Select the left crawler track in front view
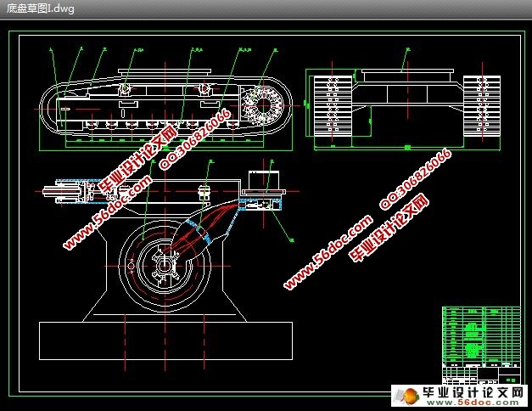Image resolution: width=532 pixels, height=411 pixels. (x=333, y=106)
